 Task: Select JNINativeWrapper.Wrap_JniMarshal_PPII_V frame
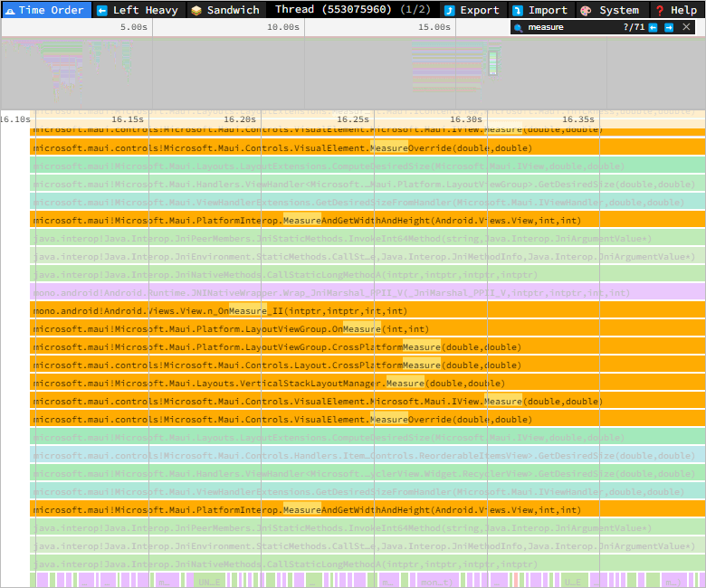coord(367,293)
